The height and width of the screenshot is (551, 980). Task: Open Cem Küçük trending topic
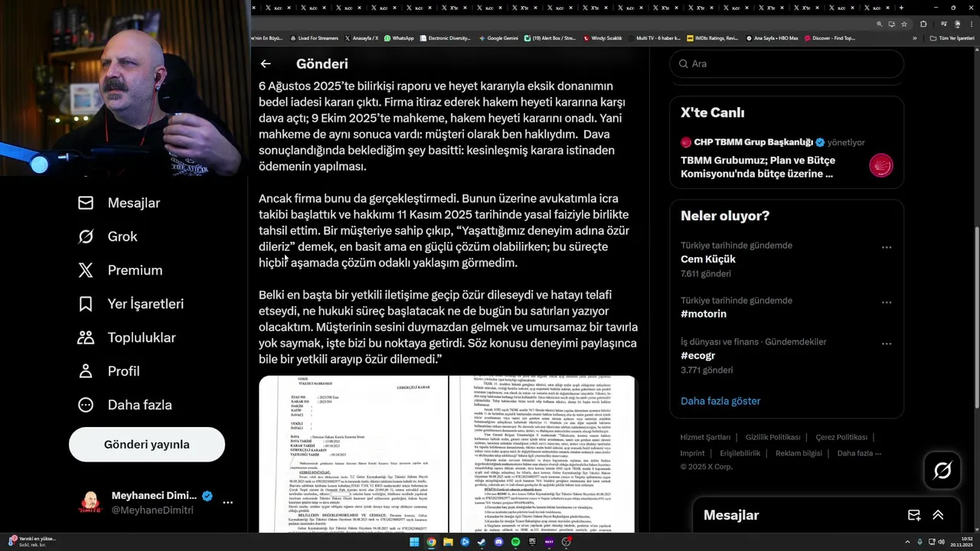pos(708,259)
